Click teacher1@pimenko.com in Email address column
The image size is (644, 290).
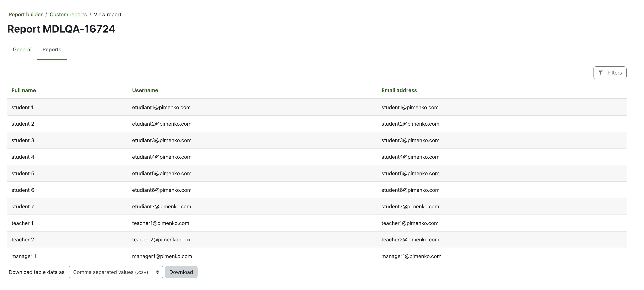click(410, 223)
